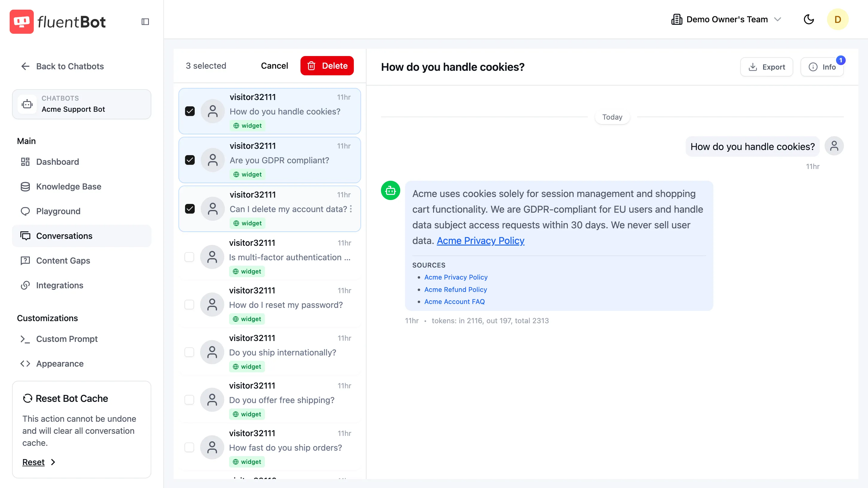Check the 'How do I reset my password?' conversation
868x488 pixels.
point(189,305)
